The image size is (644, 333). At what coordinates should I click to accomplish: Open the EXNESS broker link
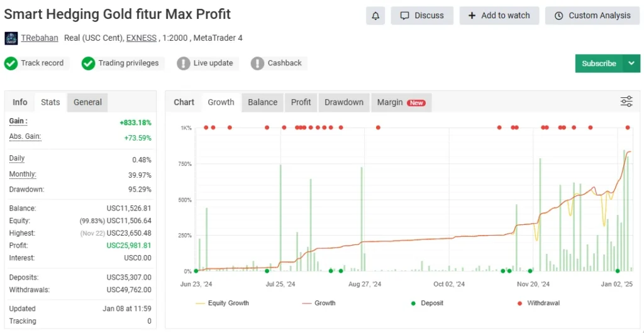pyautogui.click(x=141, y=38)
